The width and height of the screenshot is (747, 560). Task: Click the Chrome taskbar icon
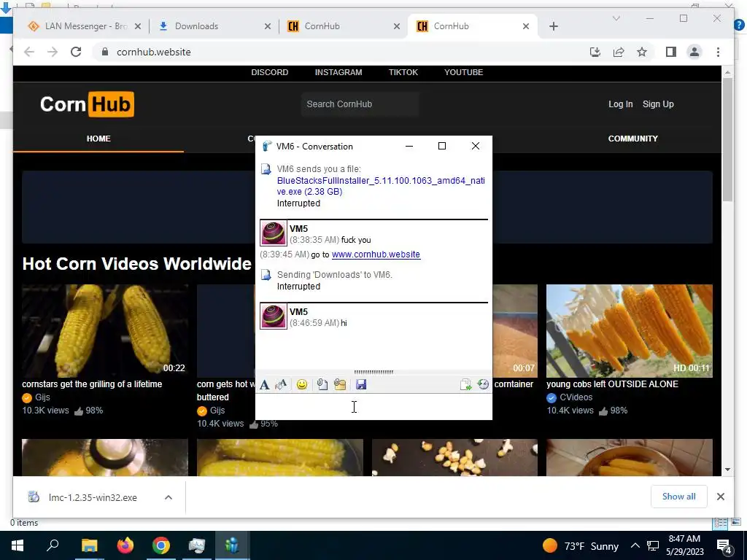point(161,545)
